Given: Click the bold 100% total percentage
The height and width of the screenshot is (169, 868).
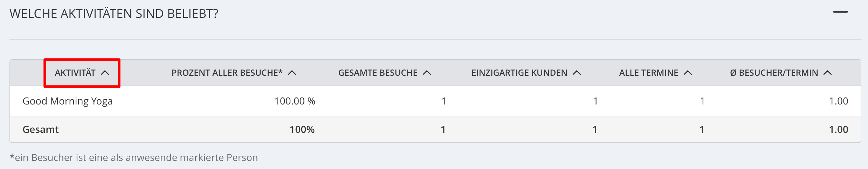Looking at the screenshot, I should tap(302, 129).
